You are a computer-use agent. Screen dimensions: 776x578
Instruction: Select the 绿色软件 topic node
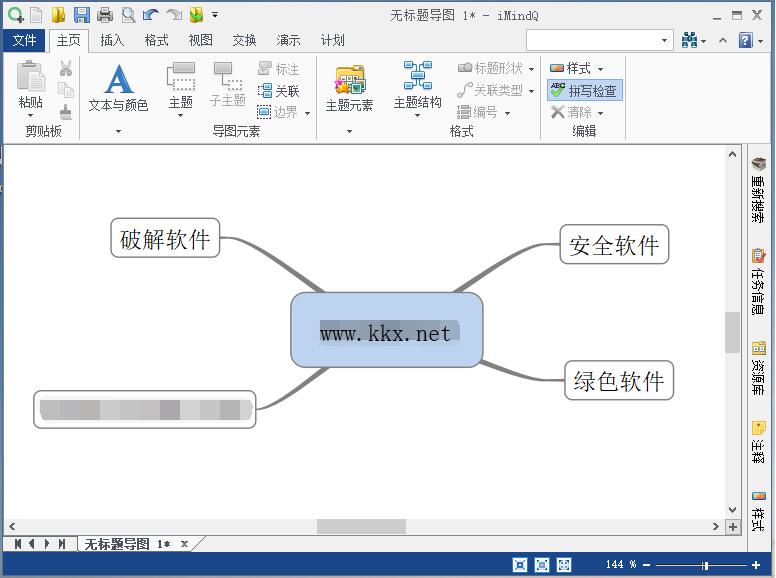coord(619,380)
